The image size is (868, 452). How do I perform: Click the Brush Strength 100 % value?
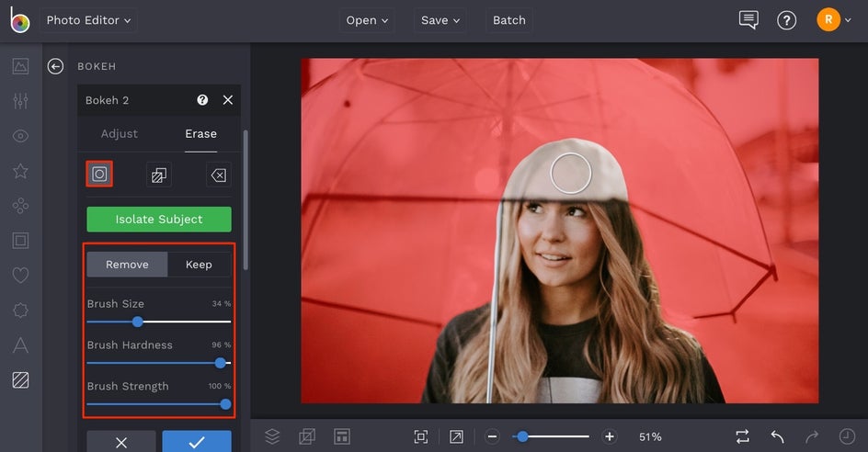point(220,386)
